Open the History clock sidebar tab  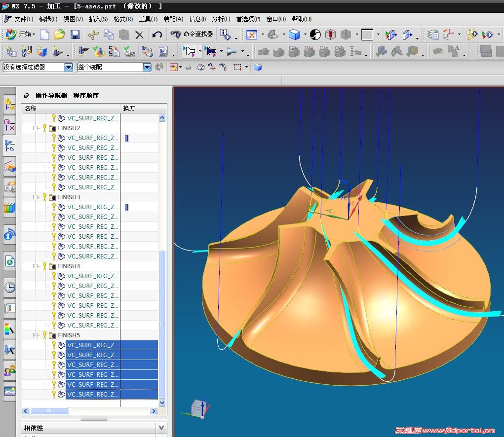coord(9,287)
